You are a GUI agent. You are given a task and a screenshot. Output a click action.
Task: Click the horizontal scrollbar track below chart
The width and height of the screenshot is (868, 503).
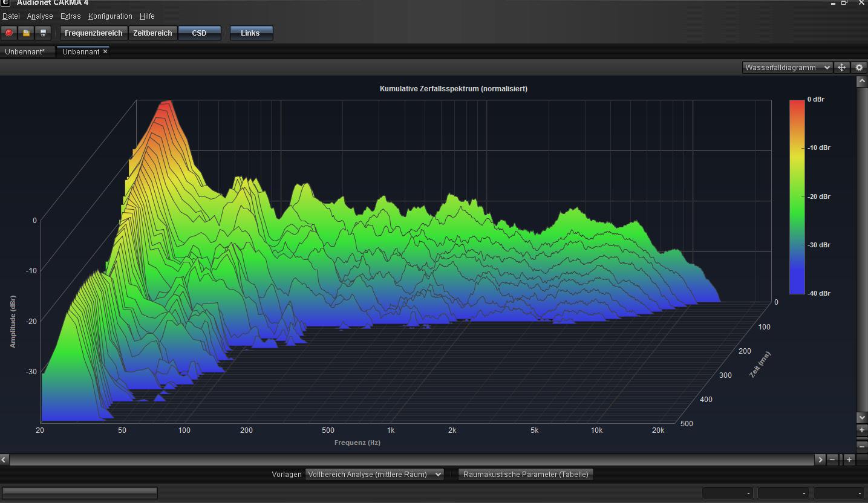411,459
